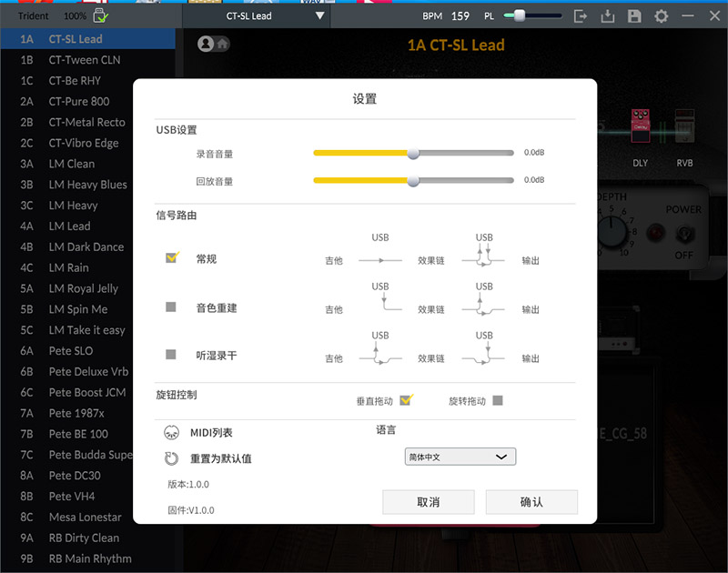Open settings via the gear icon
Viewport: 728px width, 573px height.
click(x=661, y=16)
